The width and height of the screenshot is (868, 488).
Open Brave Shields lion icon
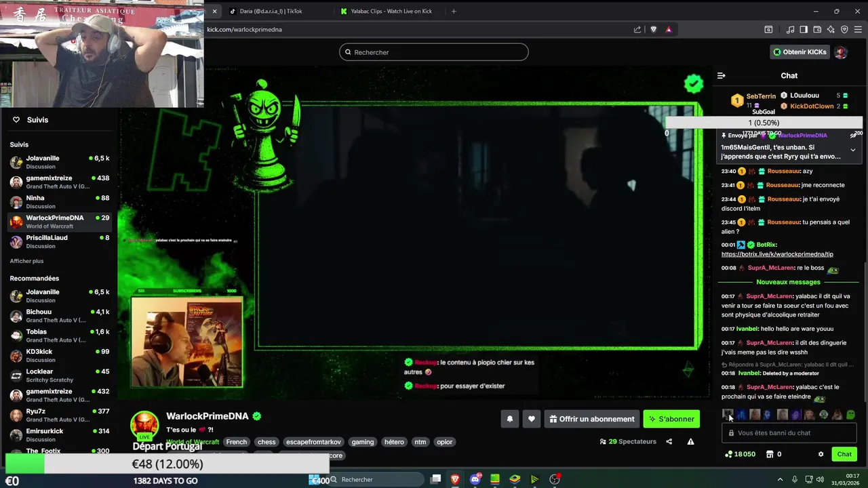coord(654,29)
